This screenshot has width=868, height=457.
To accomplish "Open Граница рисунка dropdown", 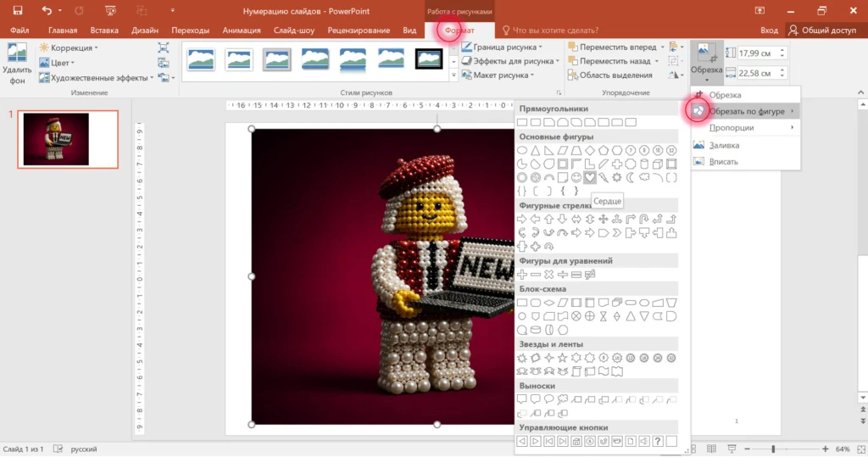I will [502, 47].
